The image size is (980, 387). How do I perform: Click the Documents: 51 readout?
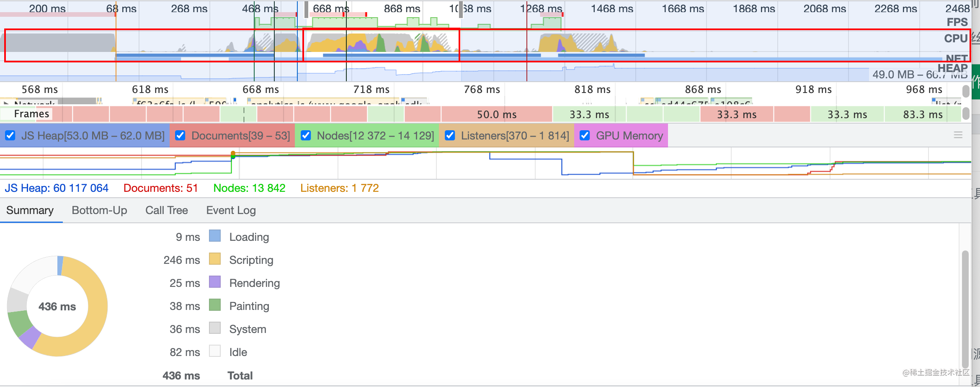160,188
